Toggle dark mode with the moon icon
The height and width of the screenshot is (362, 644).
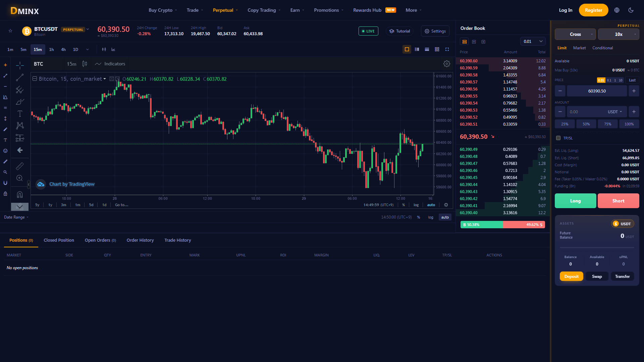pos(631,10)
